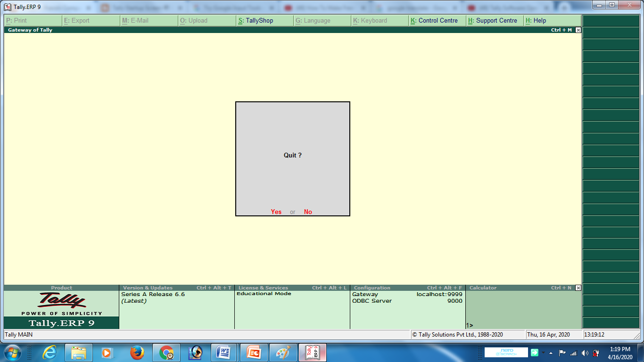644x362 pixels.
Task: Close the Calculator panel
Action: (x=578, y=288)
